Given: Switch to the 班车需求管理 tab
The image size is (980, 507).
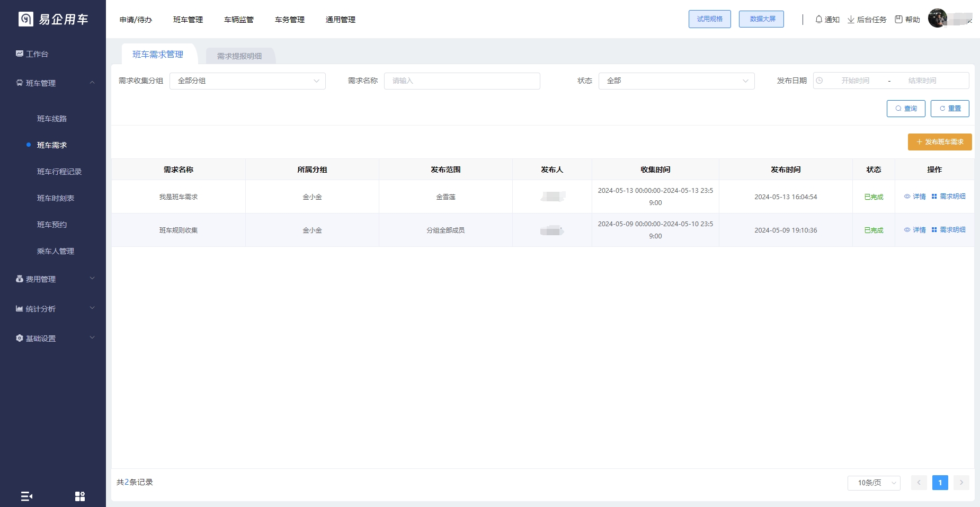Looking at the screenshot, I should [x=158, y=54].
